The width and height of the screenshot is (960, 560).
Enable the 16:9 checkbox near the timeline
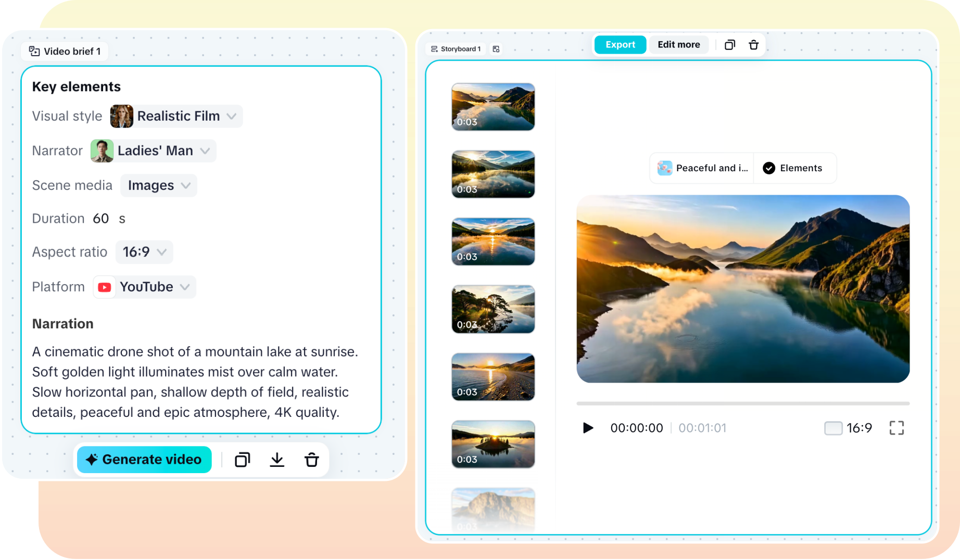pyautogui.click(x=833, y=428)
